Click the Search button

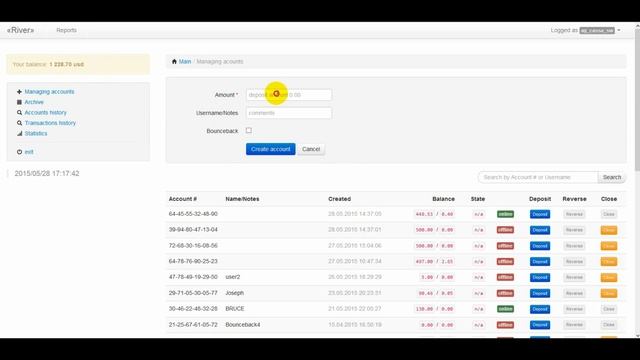click(x=612, y=177)
